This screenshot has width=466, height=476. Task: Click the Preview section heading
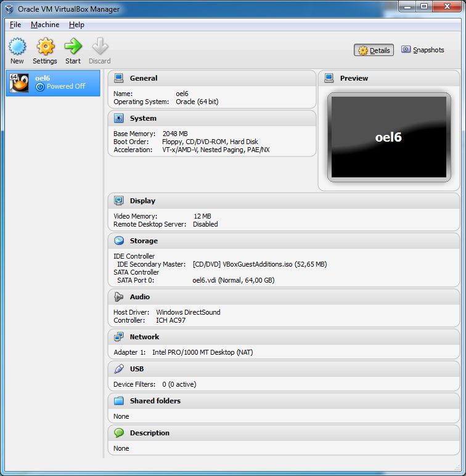click(x=354, y=78)
